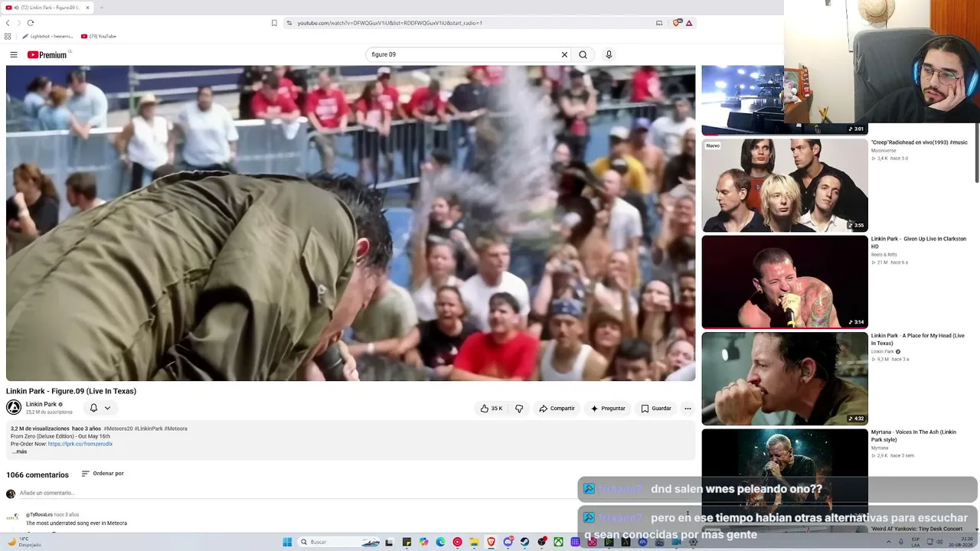Open the three-dot more actions menu
The width and height of the screenshot is (980, 551).
688,409
